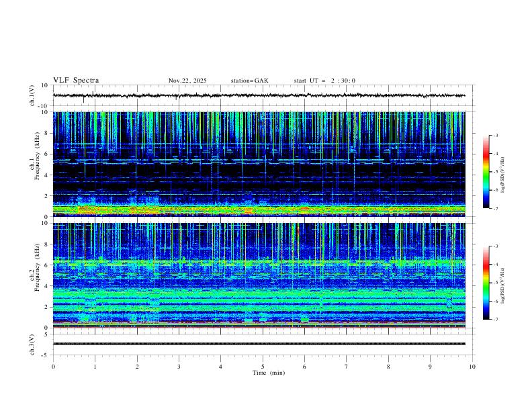The image size is (532, 411).
Task: Click inside the ch.2 spectrogram panel
Action: [x=259, y=275]
